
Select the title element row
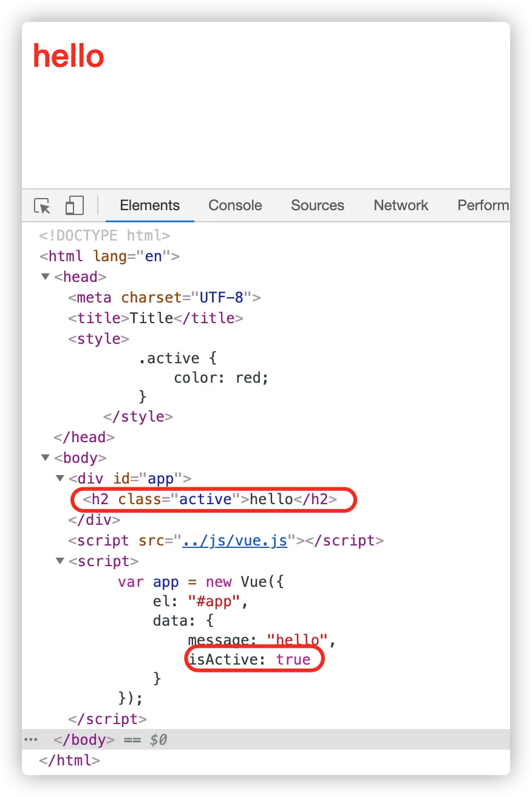156,318
